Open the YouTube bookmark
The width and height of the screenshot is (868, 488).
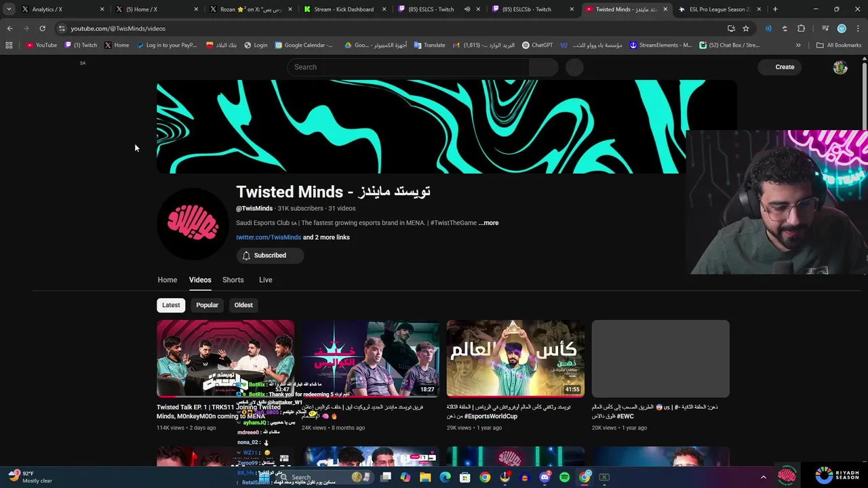coord(41,45)
